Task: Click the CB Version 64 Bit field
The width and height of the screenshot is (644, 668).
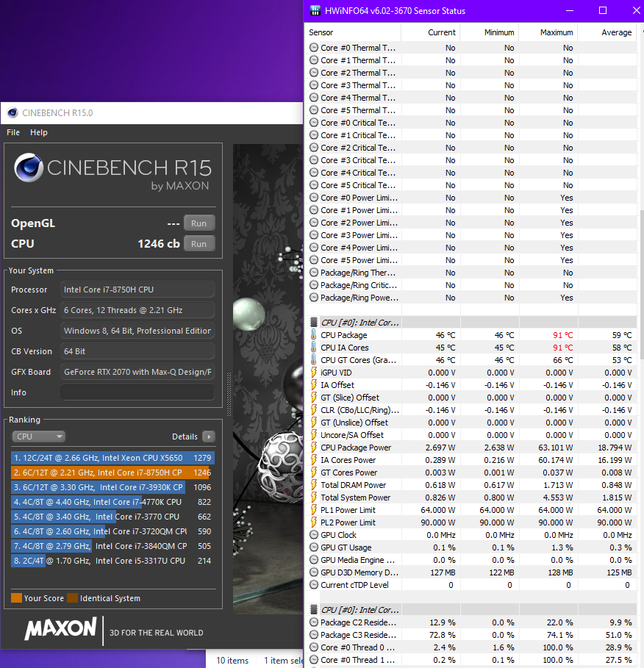Action: (x=137, y=351)
